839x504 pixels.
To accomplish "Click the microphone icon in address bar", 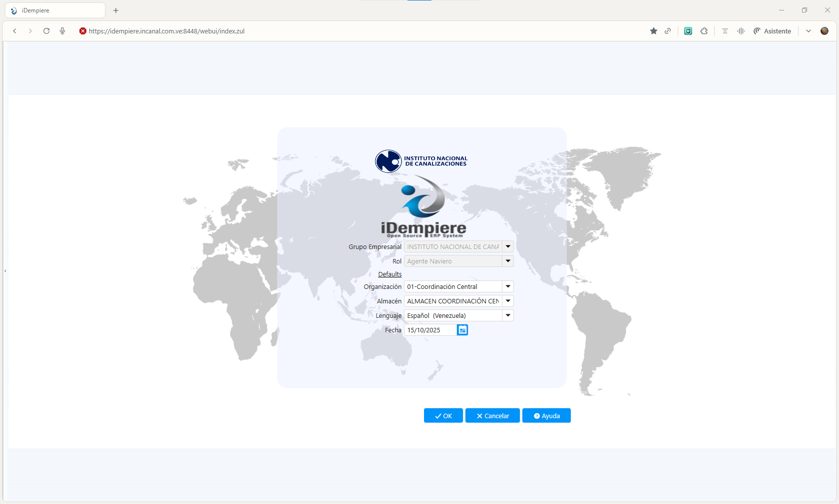I will tap(62, 31).
